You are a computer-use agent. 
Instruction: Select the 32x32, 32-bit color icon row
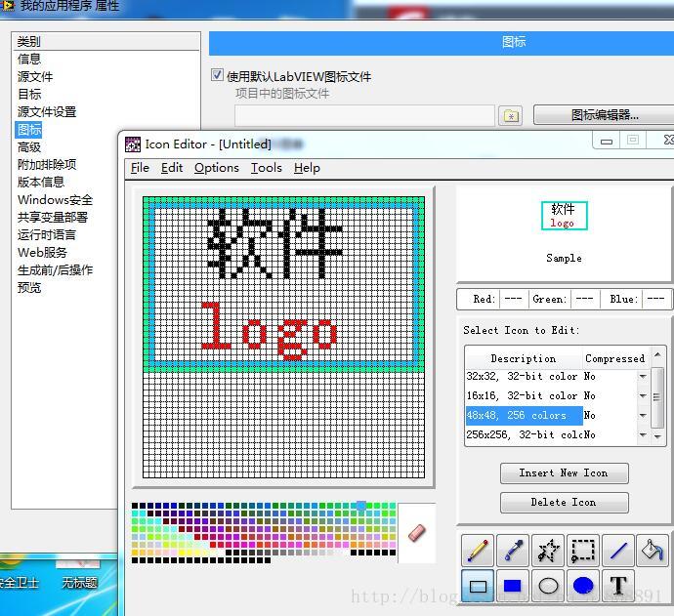[525, 376]
